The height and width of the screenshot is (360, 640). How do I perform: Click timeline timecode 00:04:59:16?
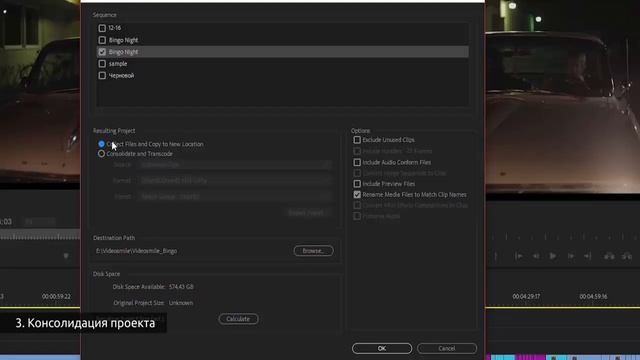(593, 296)
